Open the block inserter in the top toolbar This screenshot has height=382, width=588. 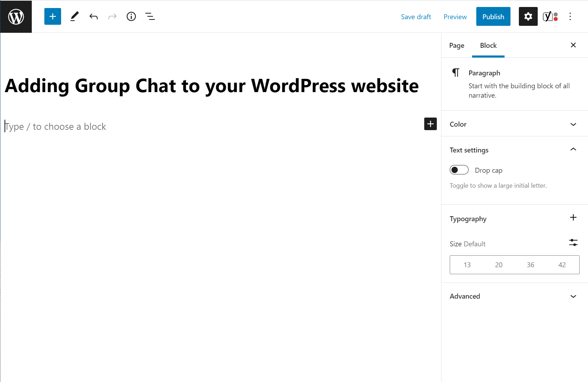[53, 16]
